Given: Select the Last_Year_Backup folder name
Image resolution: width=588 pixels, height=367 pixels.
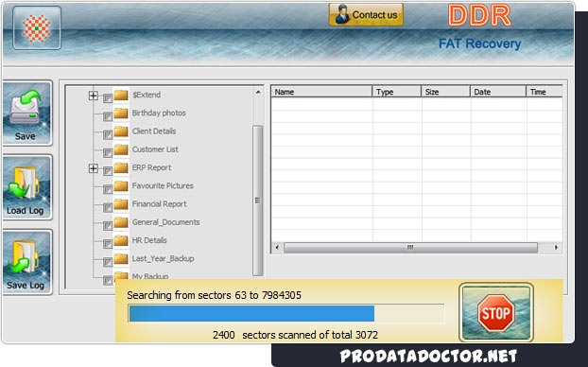Looking at the screenshot, I should tap(163, 258).
